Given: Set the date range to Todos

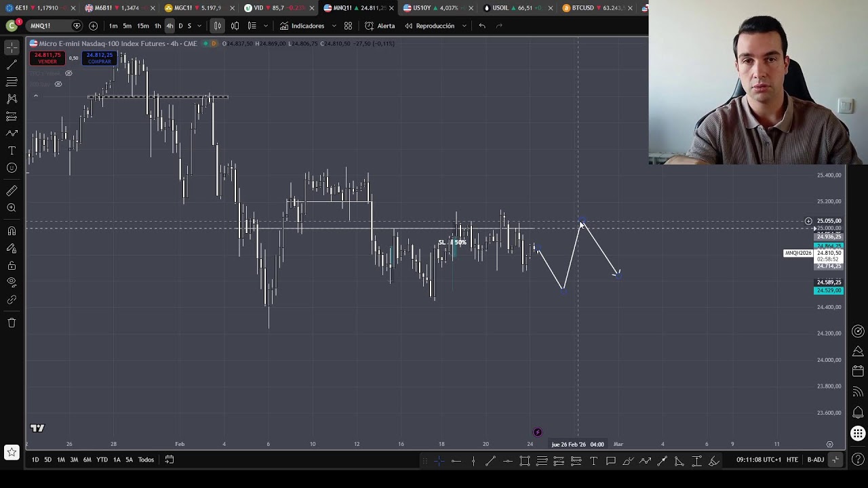Looking at the screenshot, I should click(146, 460).
